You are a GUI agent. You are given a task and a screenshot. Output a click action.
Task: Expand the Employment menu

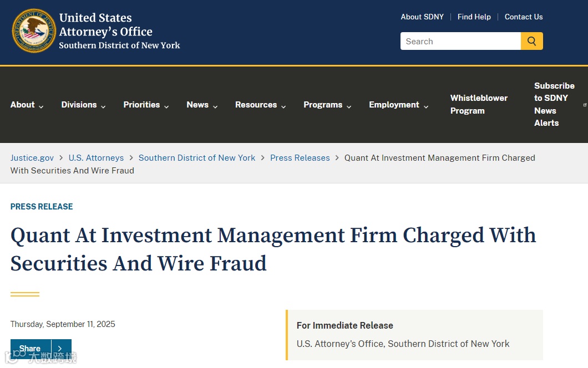[398, 105]
